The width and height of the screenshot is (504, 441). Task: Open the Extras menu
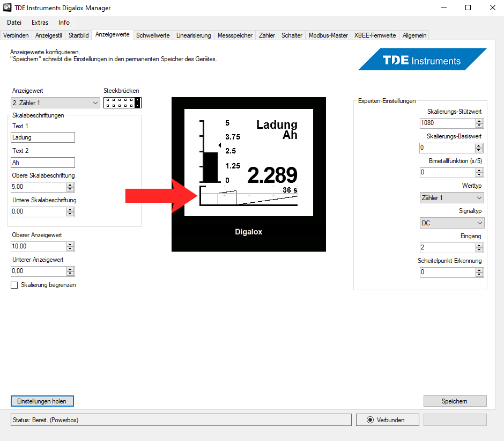coord(40,23)
